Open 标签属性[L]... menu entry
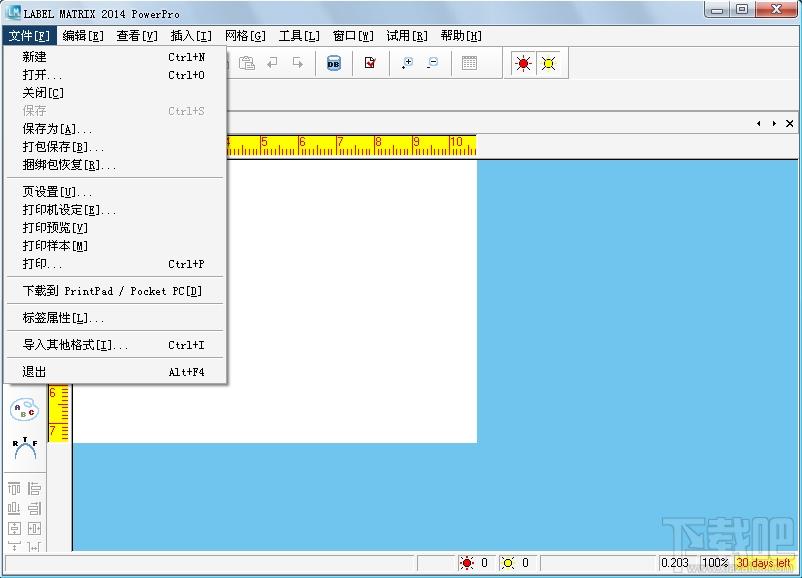The height and width of the screenshot is (578, 802). (x=115, y=318)
